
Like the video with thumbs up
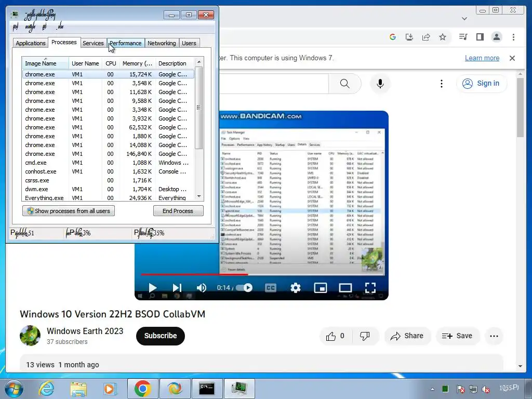[x=335, y=336]
